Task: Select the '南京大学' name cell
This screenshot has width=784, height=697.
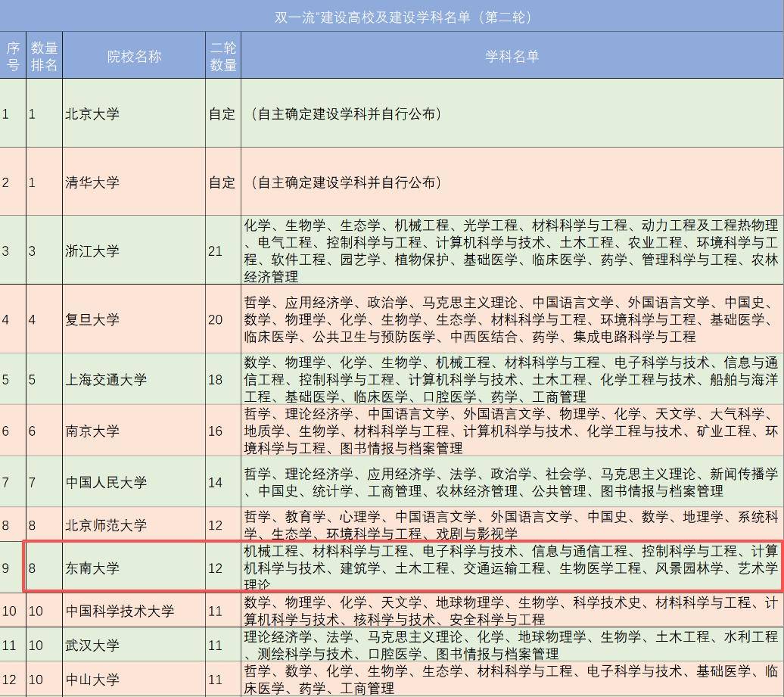Action: [x=92, y=431]
